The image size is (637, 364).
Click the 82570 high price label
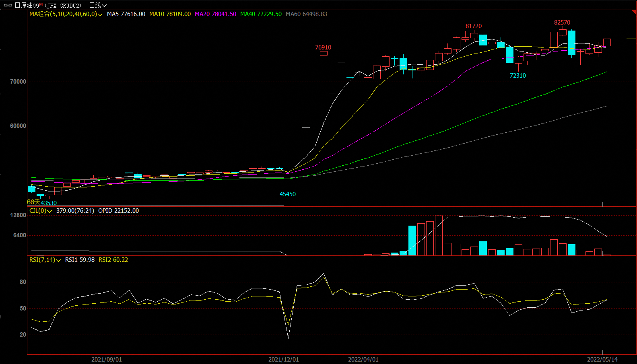click(562, 23)
